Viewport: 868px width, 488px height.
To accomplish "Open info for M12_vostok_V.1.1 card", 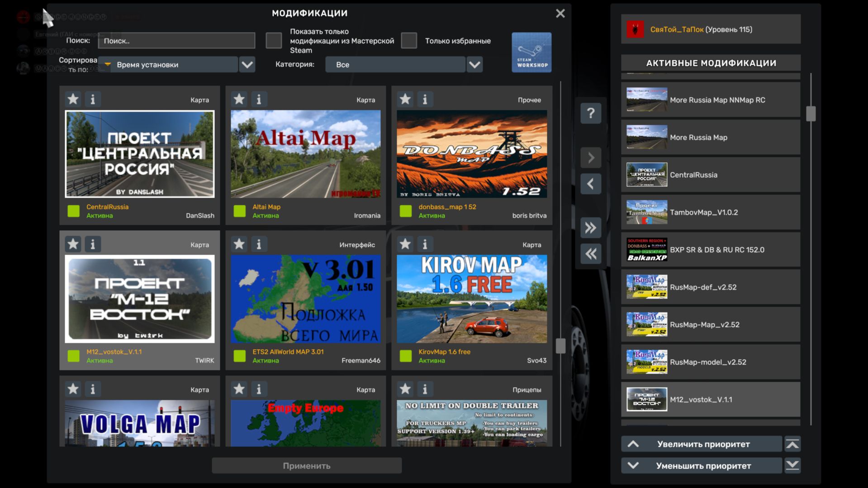I will (x=93, y=244).
